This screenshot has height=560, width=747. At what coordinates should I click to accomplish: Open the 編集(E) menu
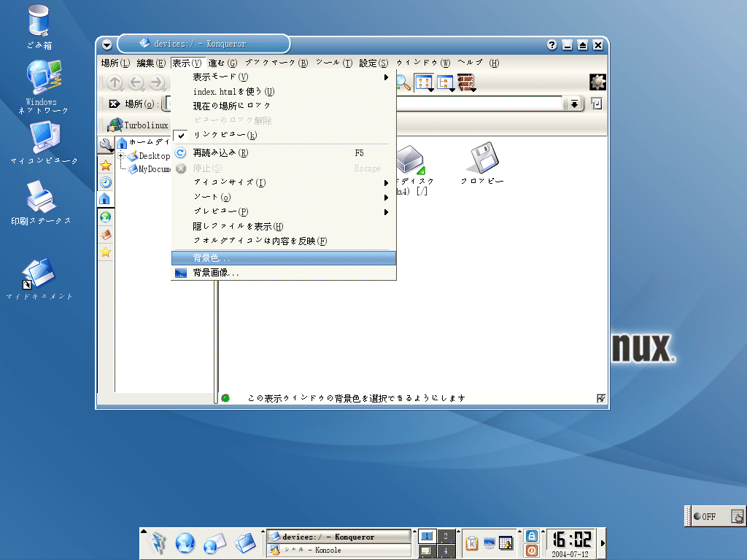pyautogui.click(x=150, y=63)
